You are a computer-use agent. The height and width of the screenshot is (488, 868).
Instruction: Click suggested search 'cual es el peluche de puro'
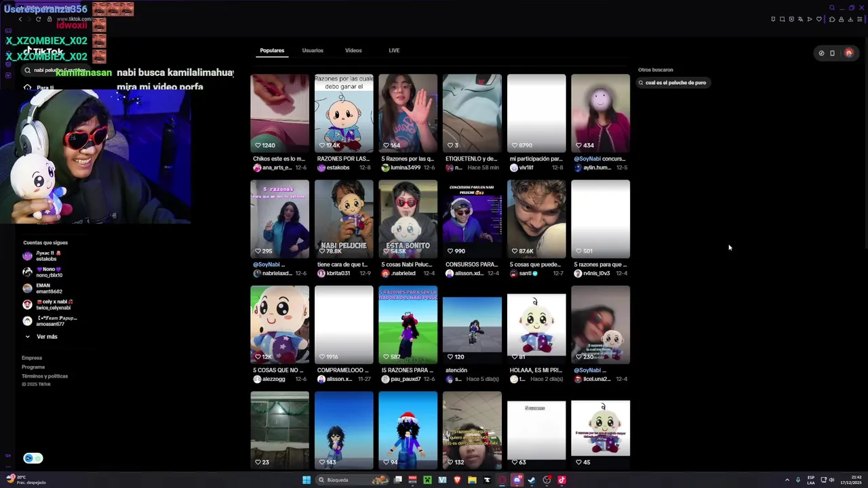click(673, 83)
